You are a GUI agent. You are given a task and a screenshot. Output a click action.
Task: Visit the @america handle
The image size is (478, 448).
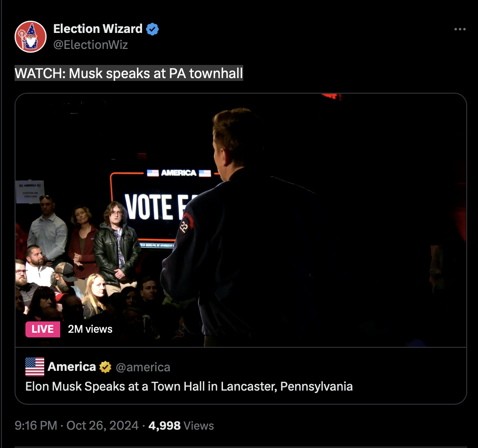[143, 367]
